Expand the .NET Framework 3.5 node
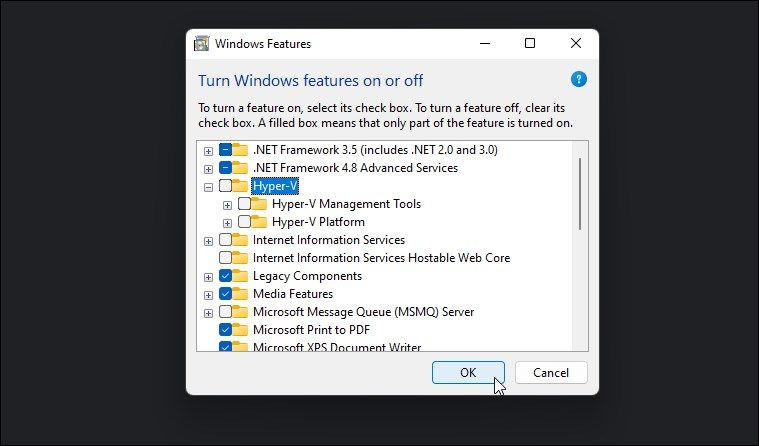Viewport: 759px width, 446px height. [x=208, y=150]
